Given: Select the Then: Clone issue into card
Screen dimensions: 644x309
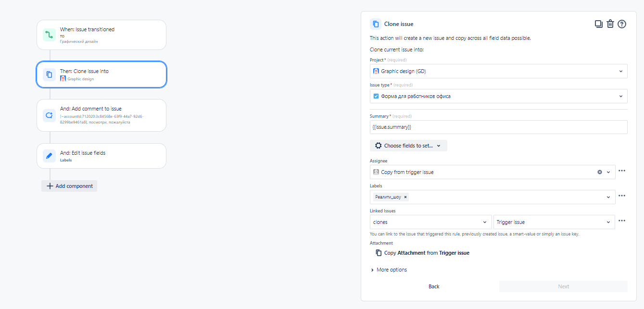Looking at the screenshot, I should [x=101, y=74].
